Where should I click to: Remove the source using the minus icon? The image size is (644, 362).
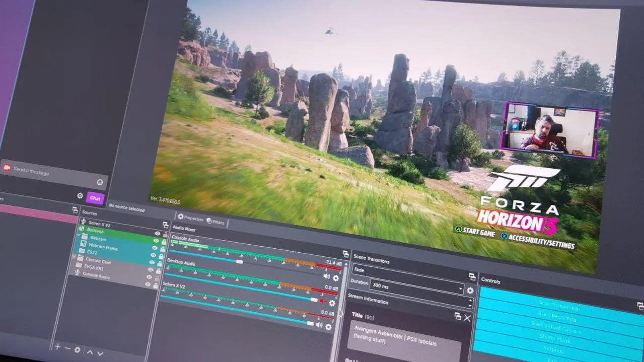[67, 348]
